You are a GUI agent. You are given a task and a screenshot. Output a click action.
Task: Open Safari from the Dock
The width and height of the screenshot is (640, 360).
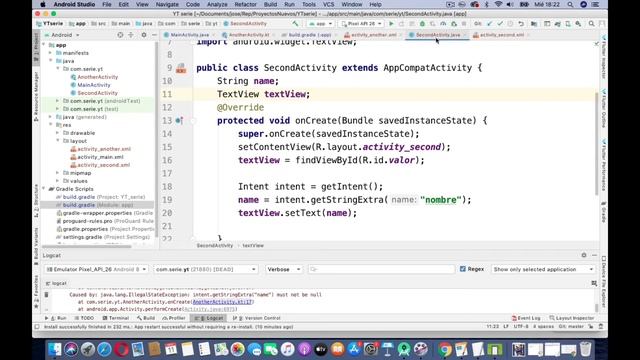(x=104, y=349)
